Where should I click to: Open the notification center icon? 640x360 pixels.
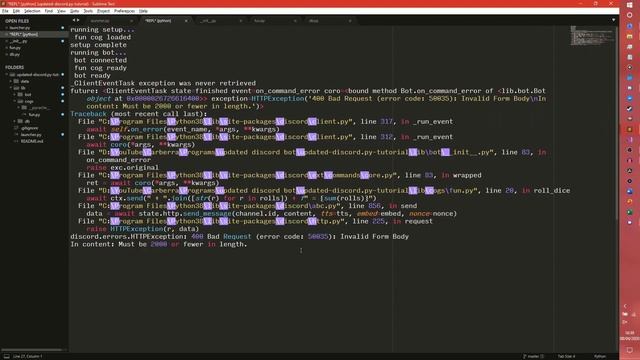tap(630, 350)
